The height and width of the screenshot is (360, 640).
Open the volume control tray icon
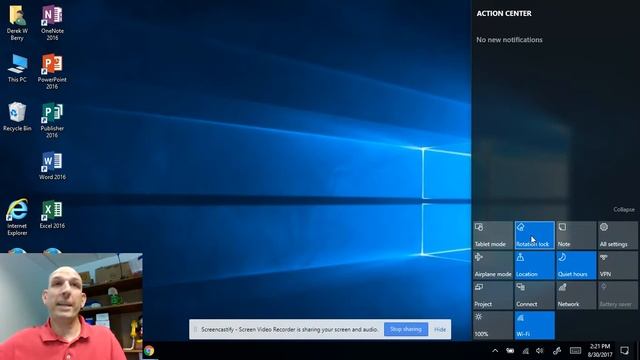coord(540,351)
